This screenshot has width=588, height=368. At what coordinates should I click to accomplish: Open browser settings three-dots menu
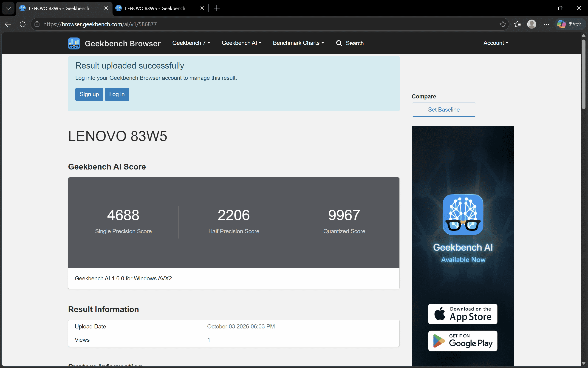(546, 24)
